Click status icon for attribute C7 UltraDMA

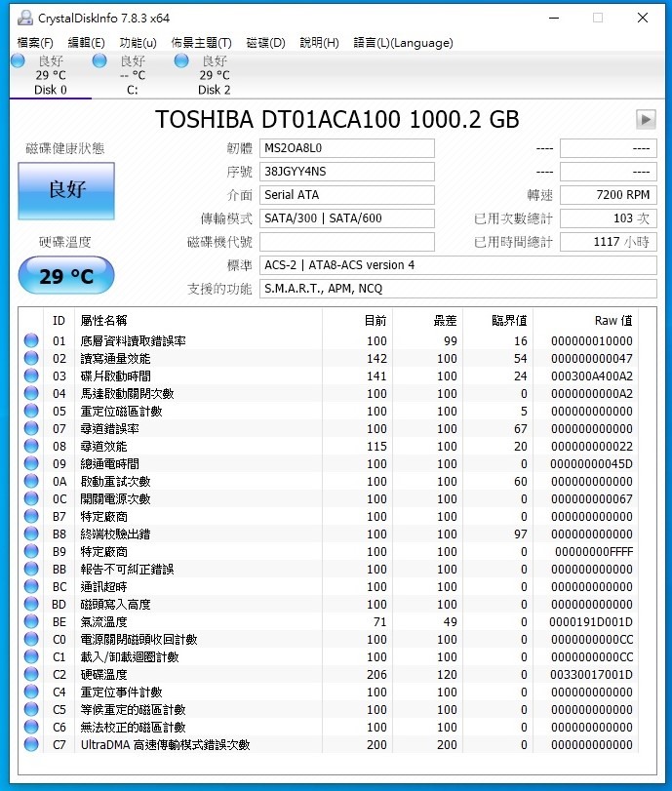[31, 744]
